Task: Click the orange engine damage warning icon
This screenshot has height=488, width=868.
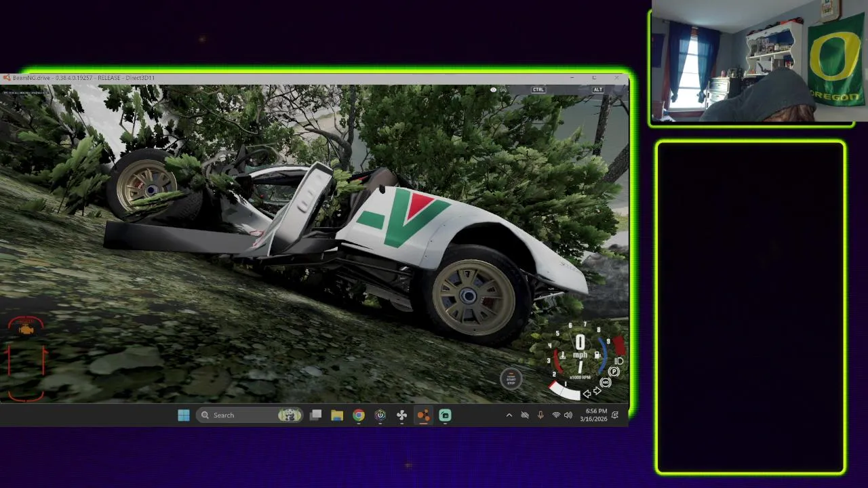Action: tap(26, 329)
